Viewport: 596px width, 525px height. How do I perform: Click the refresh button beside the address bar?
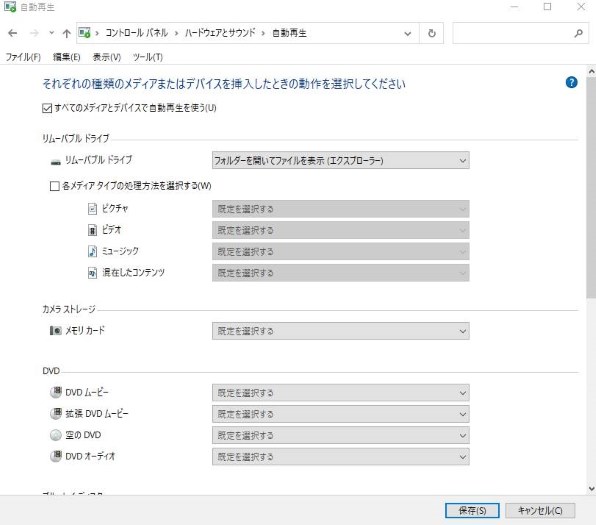[x=432, y=33]
